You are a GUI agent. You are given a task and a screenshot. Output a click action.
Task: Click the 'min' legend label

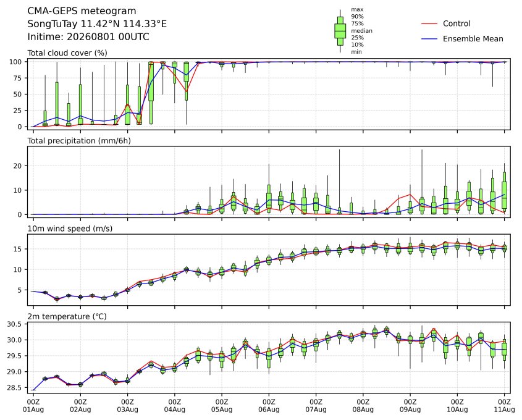coord(356,52)
